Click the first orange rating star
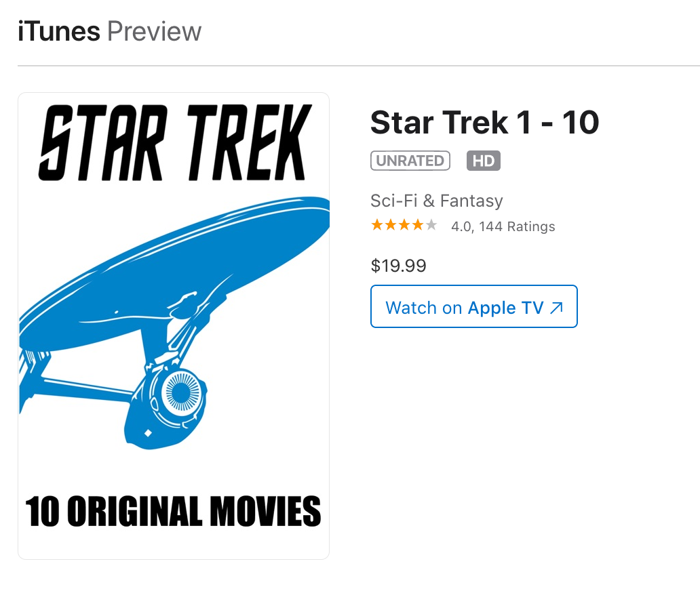 (376, 226)
